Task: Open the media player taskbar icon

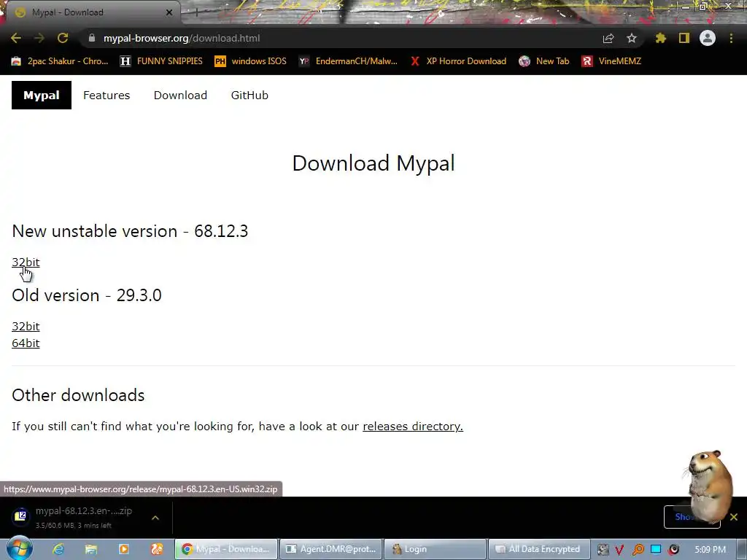Action: click(123, 550)
